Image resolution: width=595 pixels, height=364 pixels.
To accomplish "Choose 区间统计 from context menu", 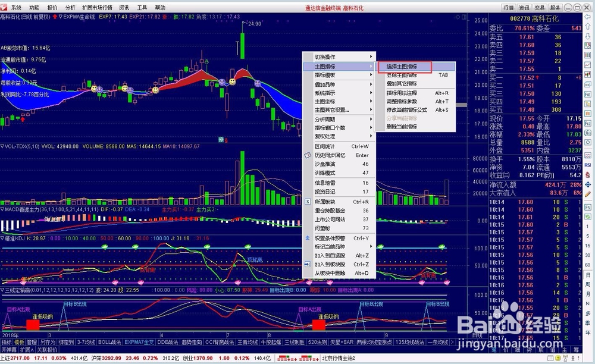I will 339,146.
